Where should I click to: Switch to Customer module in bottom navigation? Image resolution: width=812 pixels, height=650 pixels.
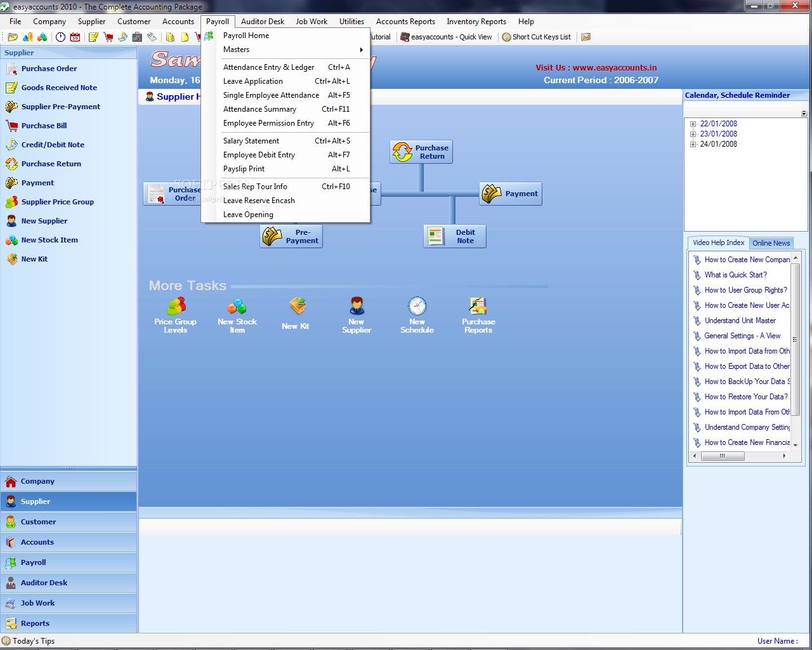coord(69,522)
